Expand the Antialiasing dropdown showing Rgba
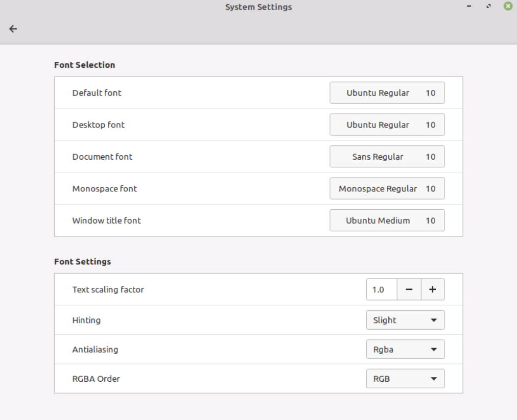517x420 pixels. (x=405, y=350)
